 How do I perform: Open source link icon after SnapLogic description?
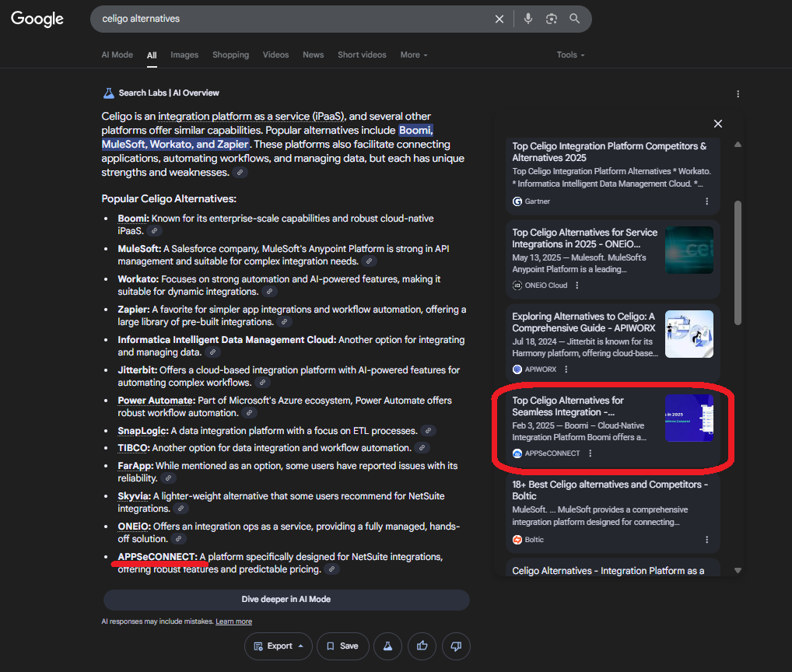tap(429, 431)
